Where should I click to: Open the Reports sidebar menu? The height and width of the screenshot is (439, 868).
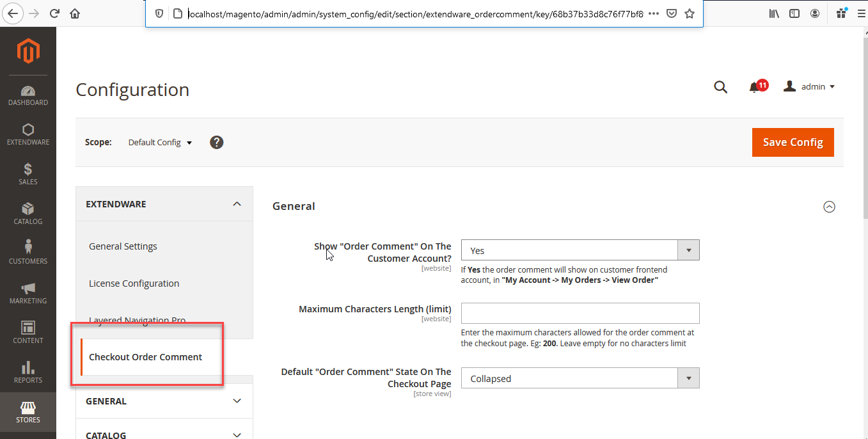28,373
